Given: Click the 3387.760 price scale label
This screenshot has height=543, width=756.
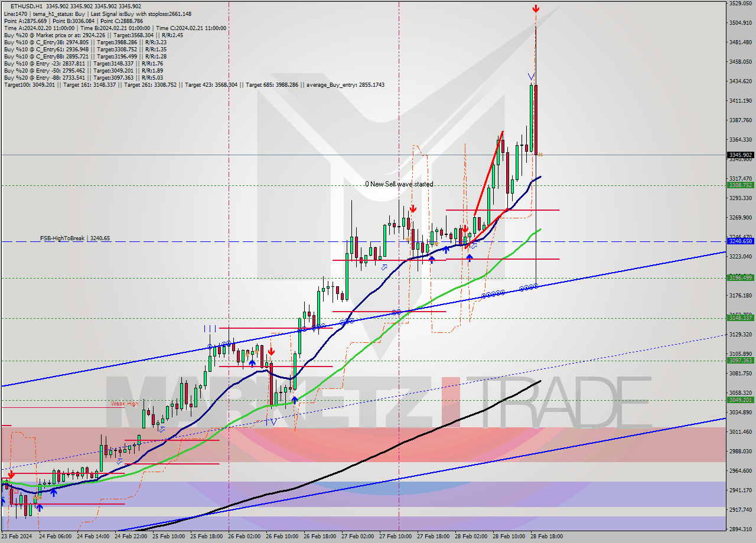Looking at the screenshot, I should click(740, 120).
